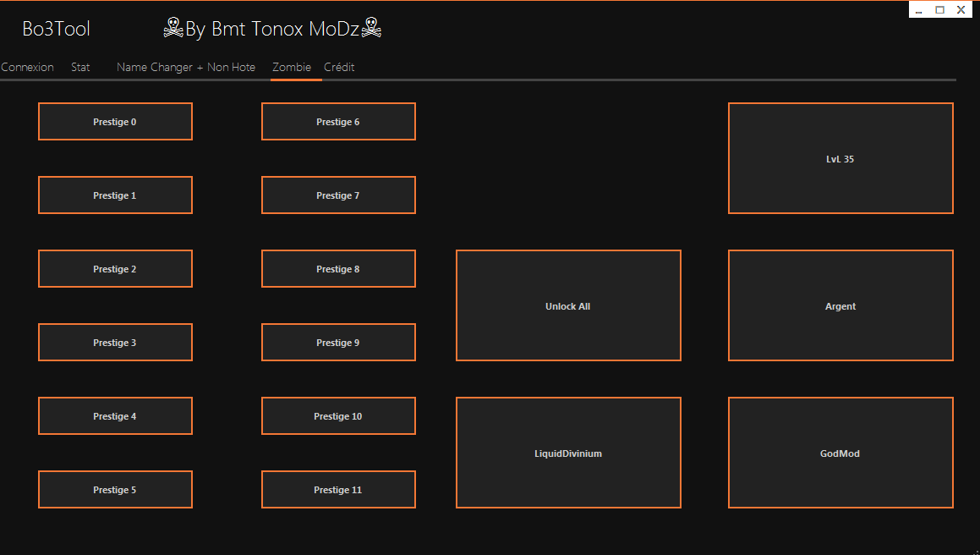980x555 pixels.
Task: Set rank with Prestige 1 button
Action: (115, 195)
